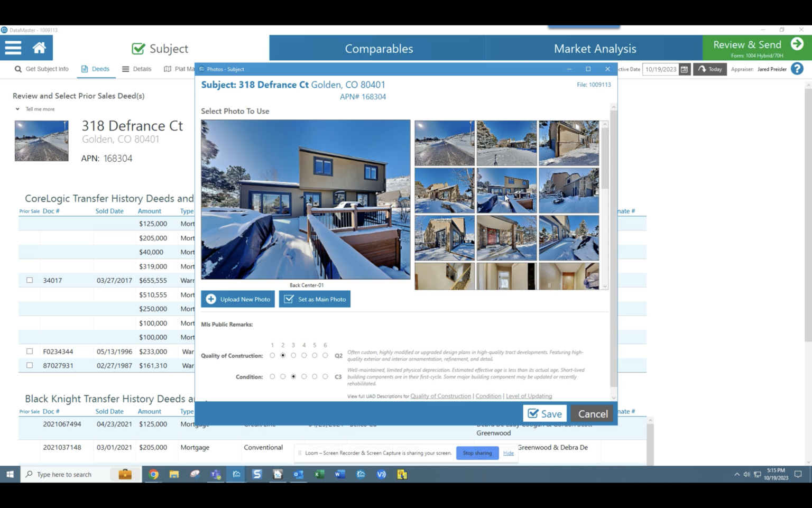
Task: Save the photo selection
Action: (x=545, y=413)
